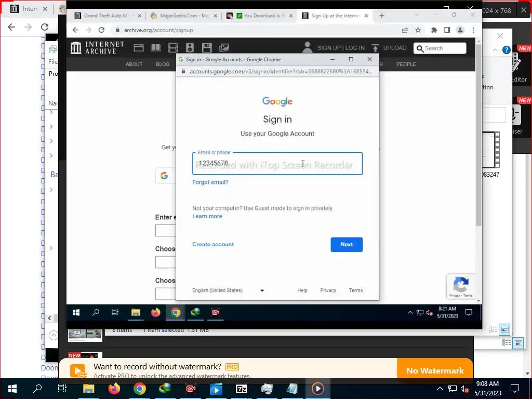Show hidden tray icons on the recorded inner taskbar
The height and width of the screenshot is (399, 532).
pos(410,312)
